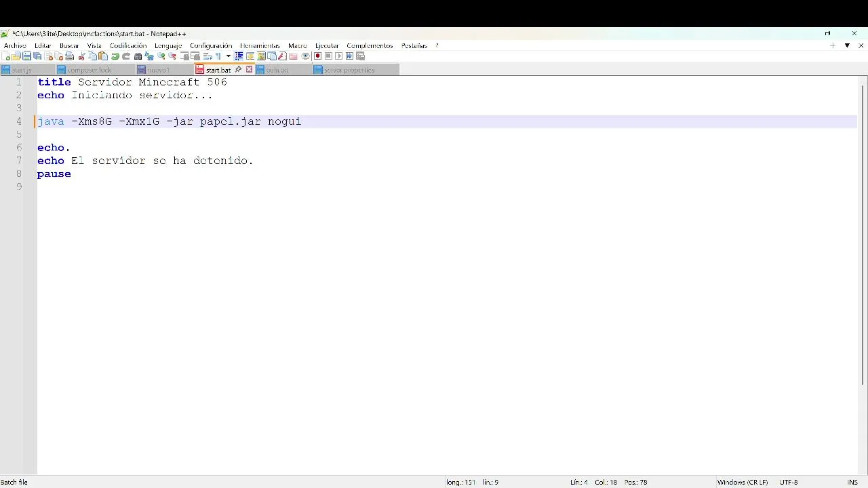Toggle the Document List toolbar icon
868x488 pixels.
[271, 56]
